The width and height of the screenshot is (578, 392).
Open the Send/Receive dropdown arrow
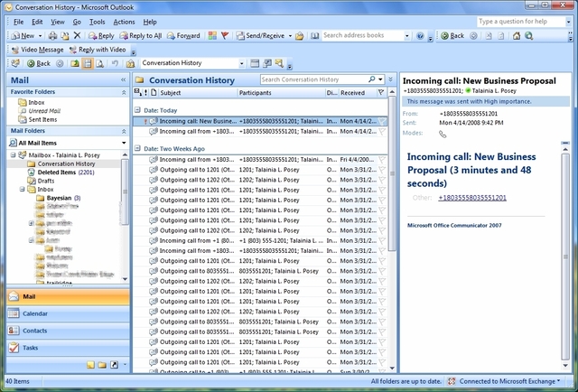click(x=290, y=36)
